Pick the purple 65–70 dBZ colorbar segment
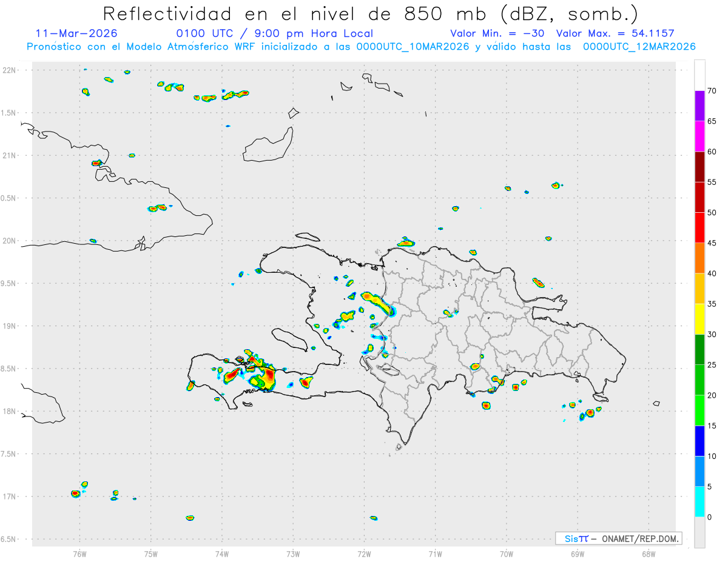The height and width of the screenshot is (562, 728). [699, 106]
